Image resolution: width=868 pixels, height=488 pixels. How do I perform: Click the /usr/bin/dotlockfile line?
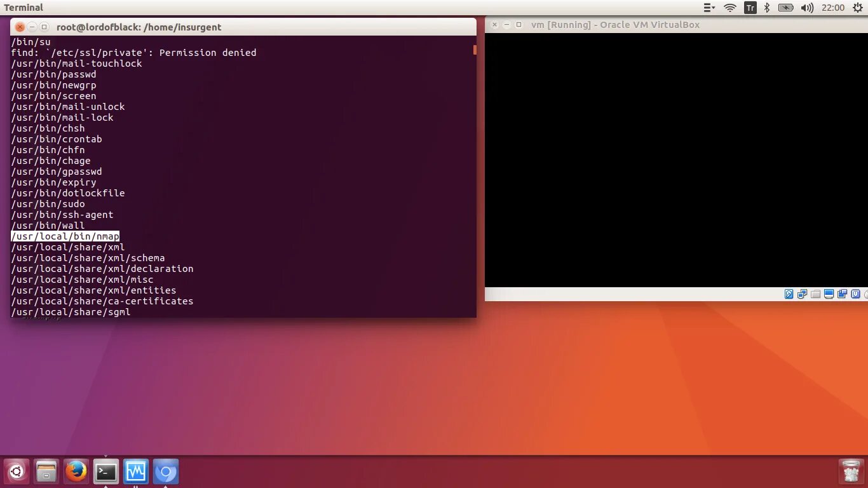pyautogui.click(x=68, y=193)
